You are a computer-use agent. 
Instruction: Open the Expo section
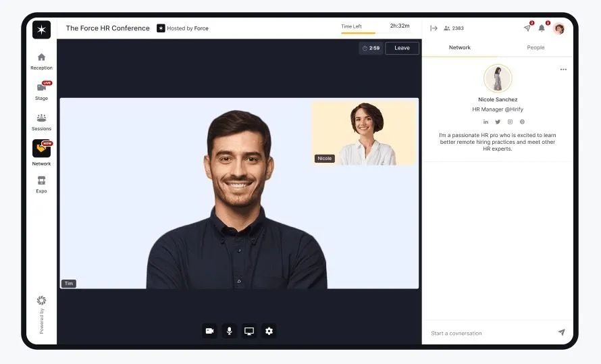point(41,184)
